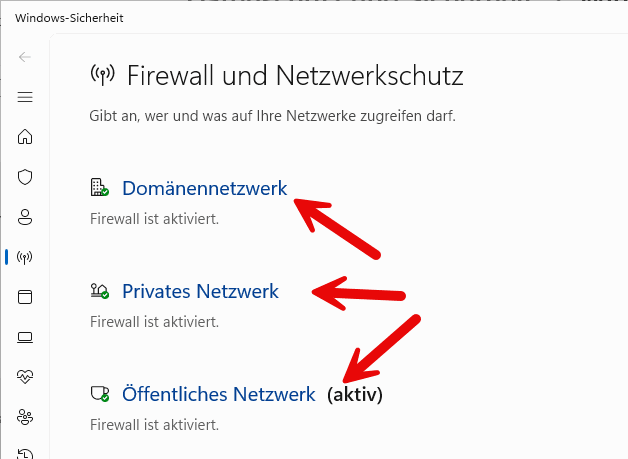
Task: Open Virus and threat protection shield icon
Action: [25, 177]
